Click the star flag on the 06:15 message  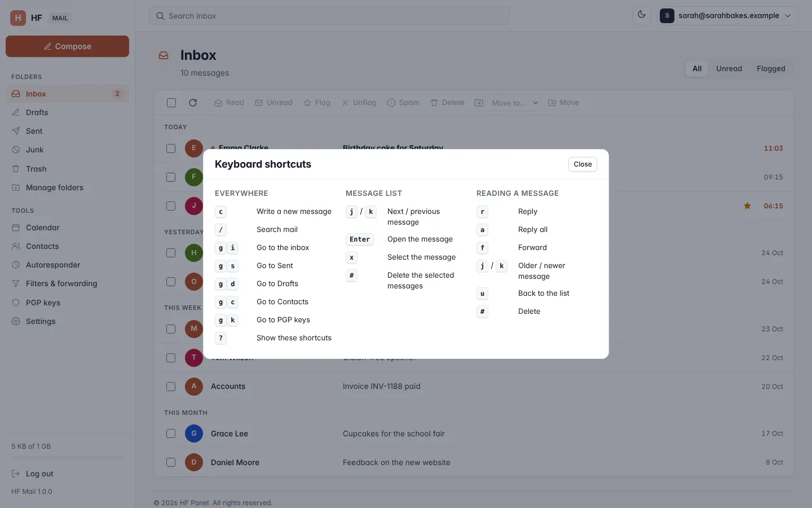747,206
